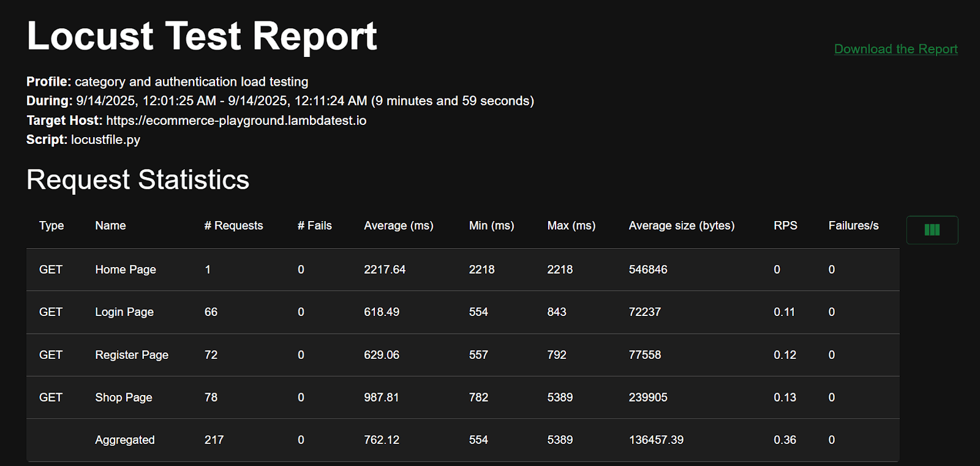
Task: Select the Home Page row name
Action: tap(126, 269)
